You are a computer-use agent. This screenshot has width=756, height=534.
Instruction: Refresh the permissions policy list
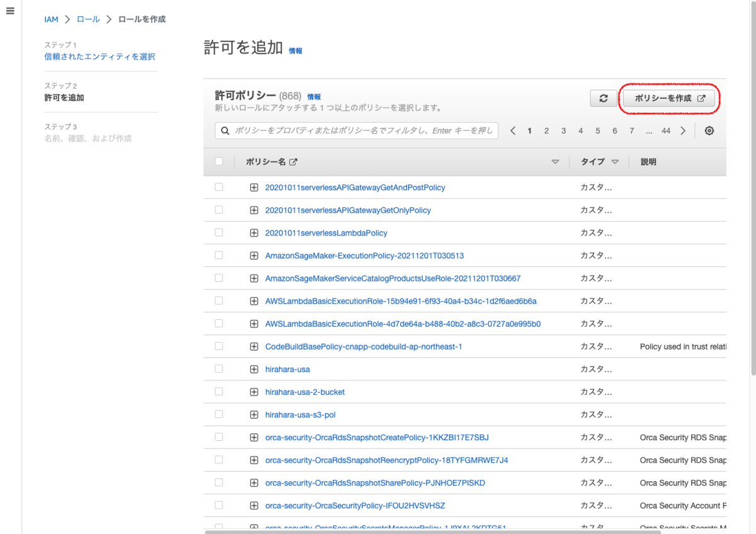pyautogui.click(x=603, y=98)
